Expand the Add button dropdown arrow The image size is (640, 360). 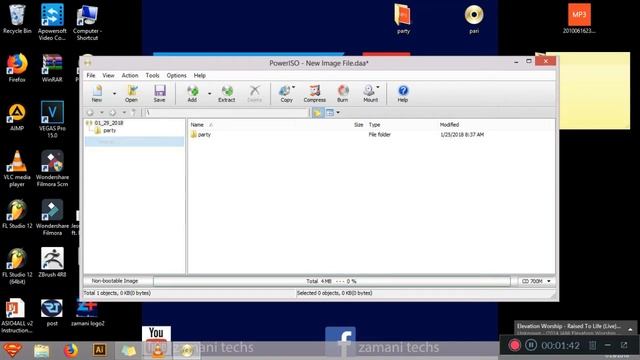[209, 93]
